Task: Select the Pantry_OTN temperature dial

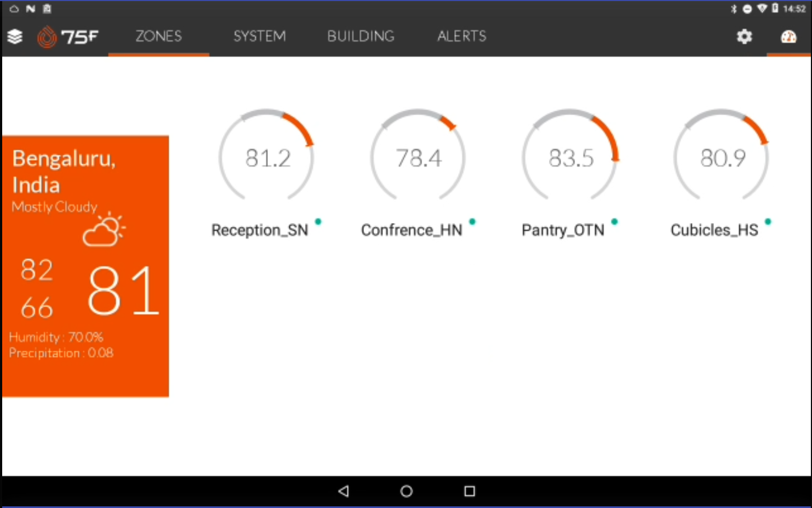Action: (x=570, y=155)
